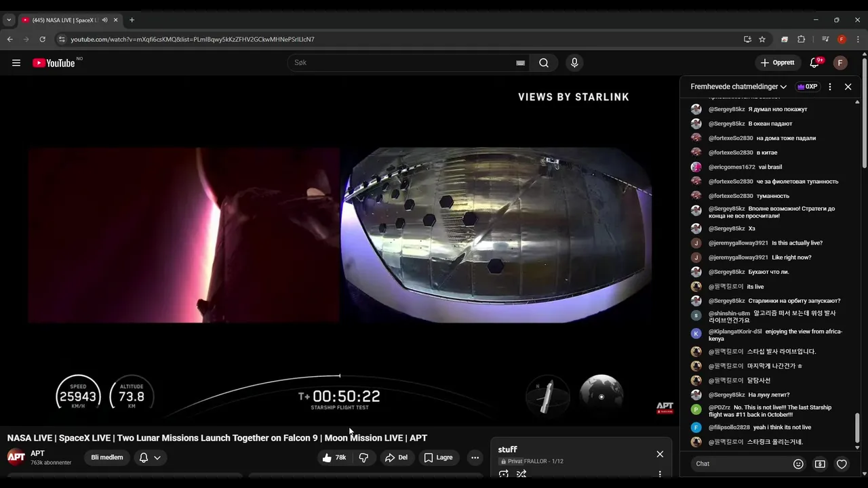Click the stuff playlist title
Viewport: 868px width, 488px height.
[508, 449]
